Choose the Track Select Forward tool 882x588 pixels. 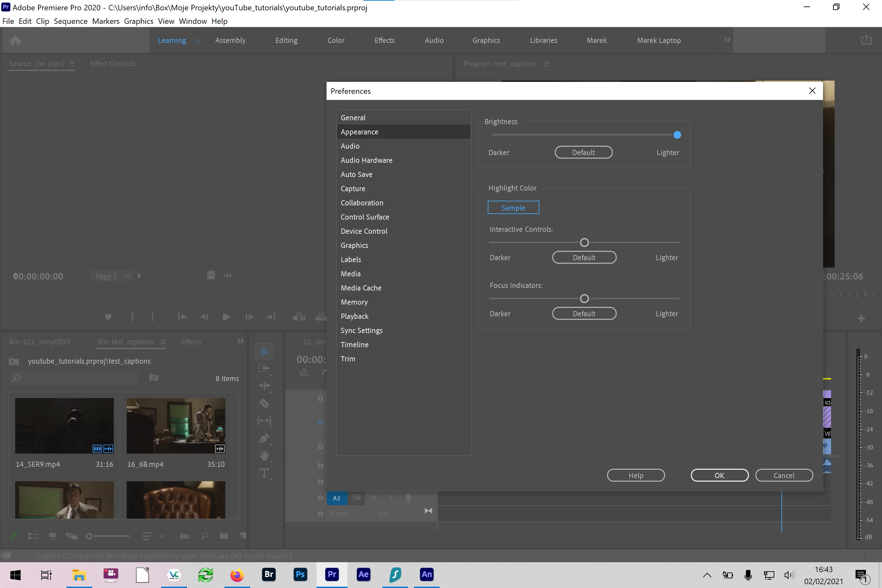[x=264, y=368]
